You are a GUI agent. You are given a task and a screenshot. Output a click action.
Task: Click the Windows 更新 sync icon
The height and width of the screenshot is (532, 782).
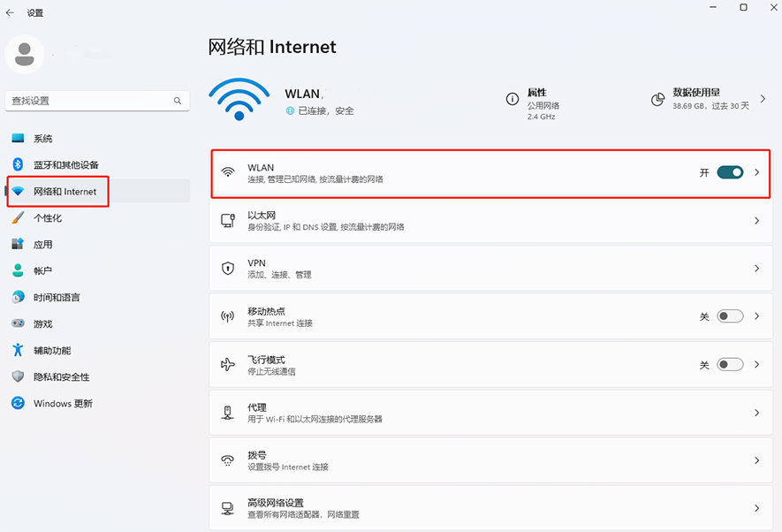(x=18, y=403)
